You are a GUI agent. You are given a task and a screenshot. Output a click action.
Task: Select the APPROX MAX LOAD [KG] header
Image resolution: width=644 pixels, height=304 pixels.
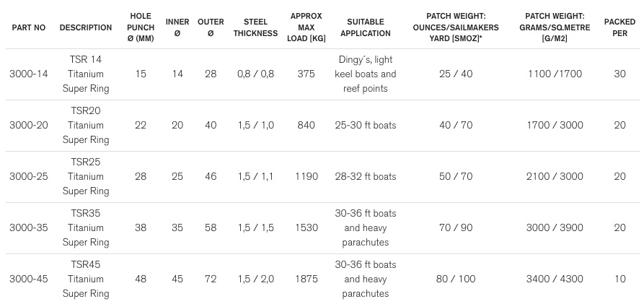[x=306, y=27]
